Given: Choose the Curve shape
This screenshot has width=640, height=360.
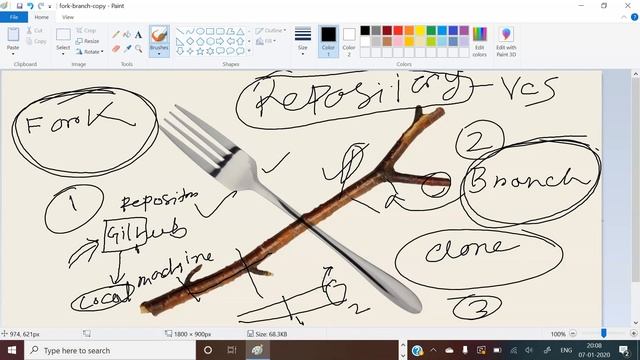Looking at the screenshot, I should (x=190, y=31).
